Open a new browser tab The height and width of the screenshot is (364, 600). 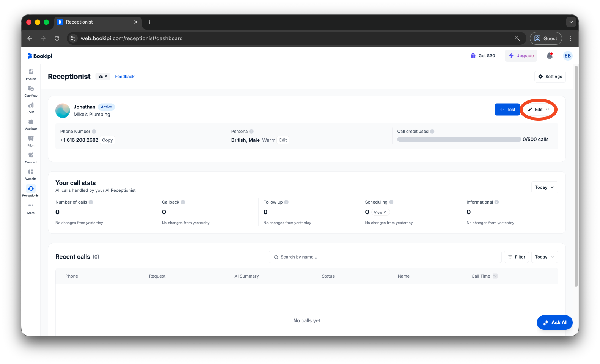point(149,22)
